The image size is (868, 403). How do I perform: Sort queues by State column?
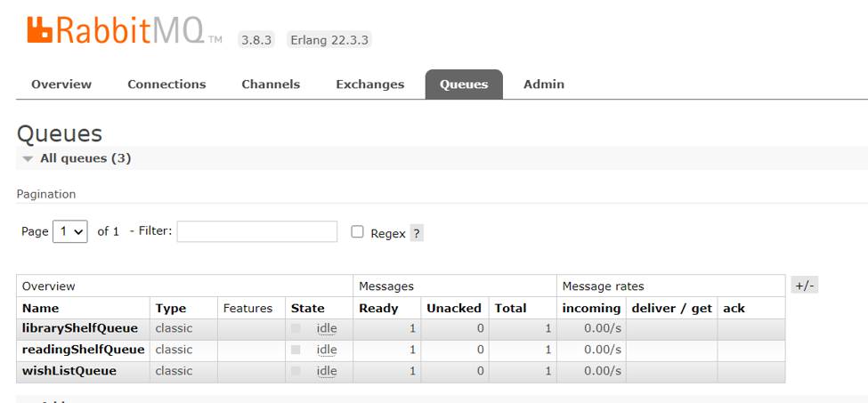click(x=308, y=309)
